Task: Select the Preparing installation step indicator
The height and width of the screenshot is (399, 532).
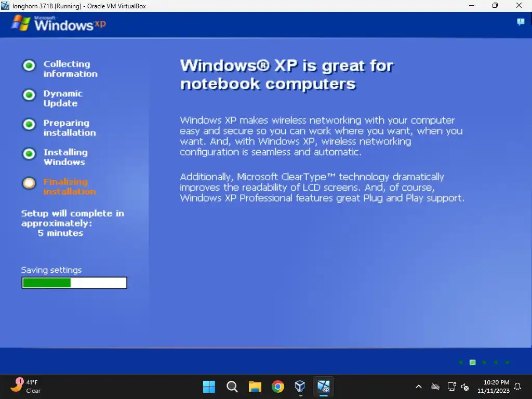Action: tap(29, 124)
